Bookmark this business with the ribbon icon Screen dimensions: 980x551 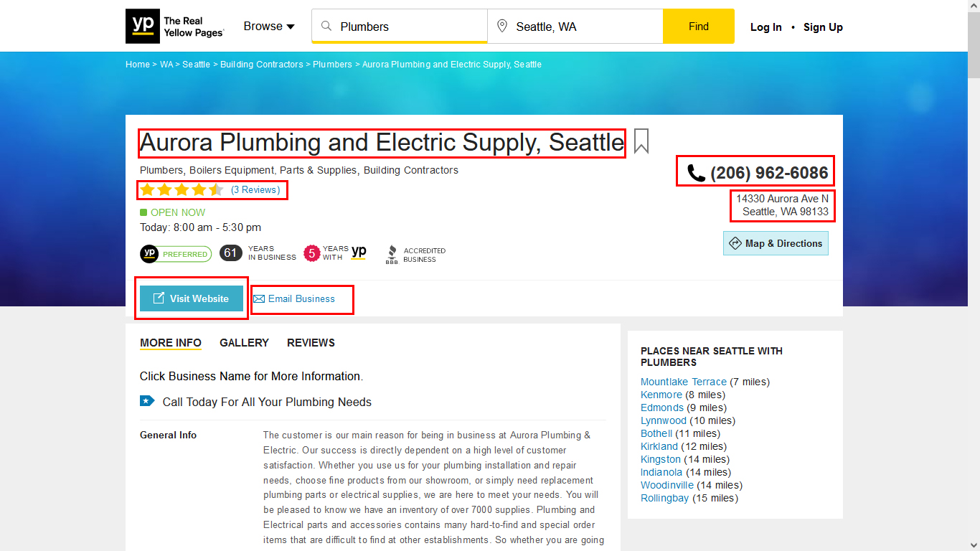click(x=641, y=141)
